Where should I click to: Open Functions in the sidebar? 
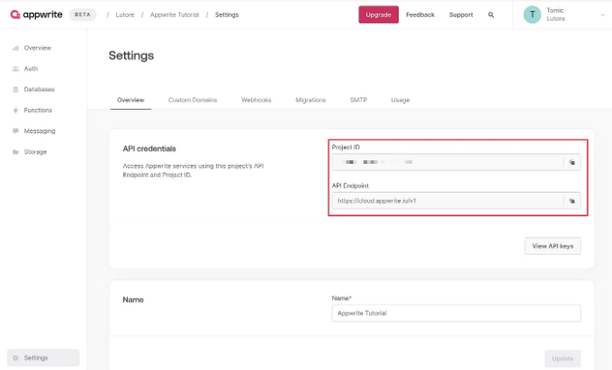tap(38, 110)
